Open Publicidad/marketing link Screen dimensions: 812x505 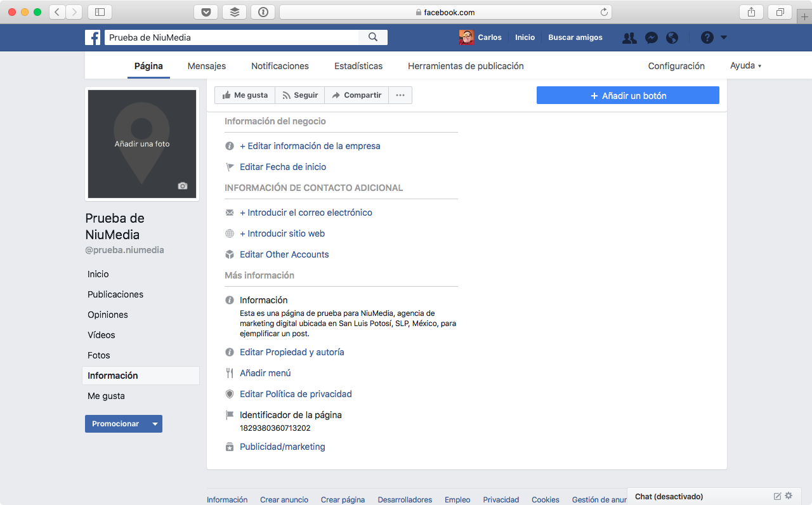point(282,447)
